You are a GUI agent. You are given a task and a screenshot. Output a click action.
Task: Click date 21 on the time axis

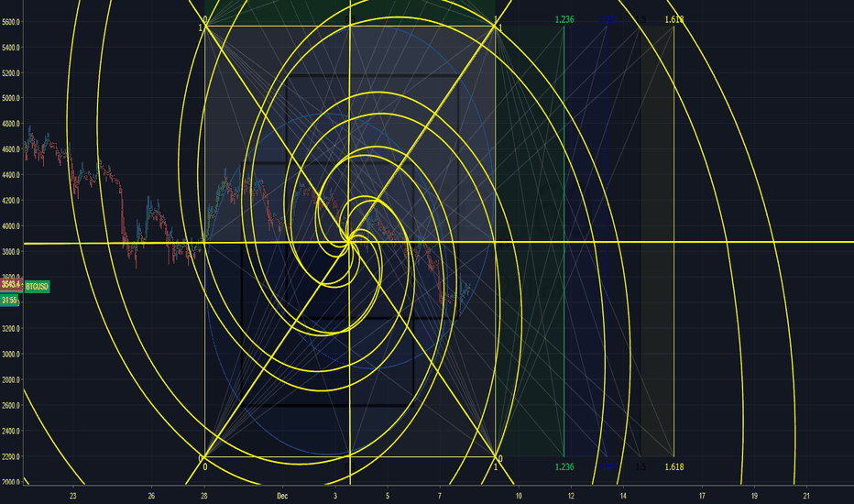pyautogui.click(x=806, y=497)
